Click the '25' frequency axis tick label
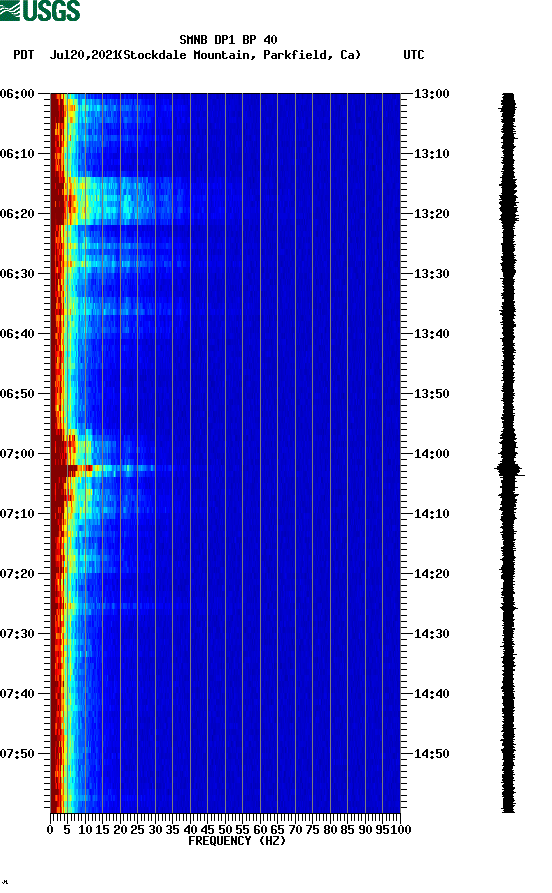The height and width of the screenshot is (893, 552). coord(137,830)
